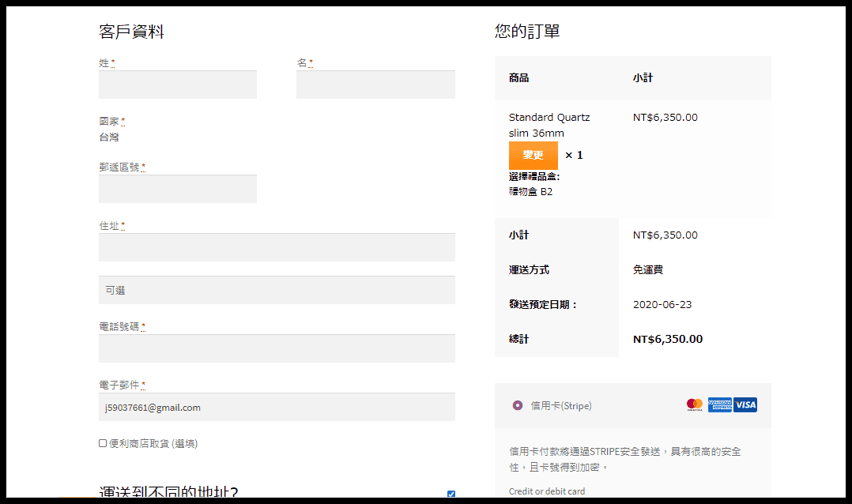The width and height of the screenshot is (852, 504).
Task: Click the 住址 address input box
Action: click(277, 247)
